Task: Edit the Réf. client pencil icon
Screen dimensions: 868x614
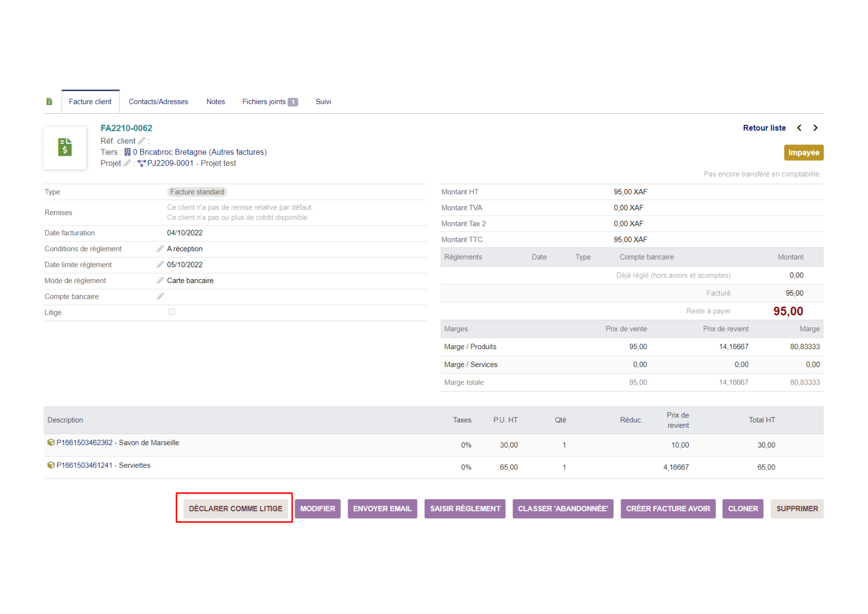Action: pyautogui.click(x=141, y=141)
